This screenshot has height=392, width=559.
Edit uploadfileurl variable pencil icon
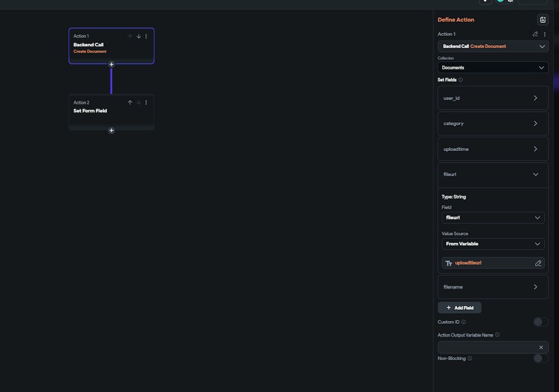tap(538, 263)
